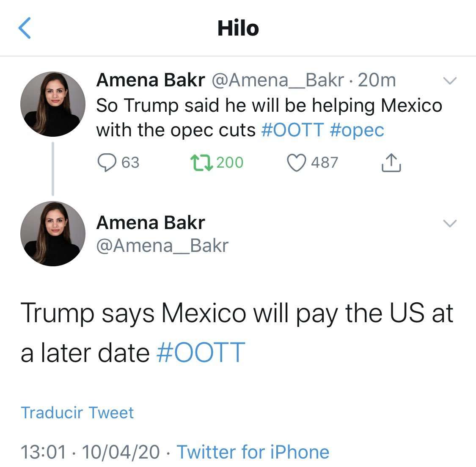Screen dimensions: 476x467
Task: Go back using the blue arrow
Action: tap(25, 28)
